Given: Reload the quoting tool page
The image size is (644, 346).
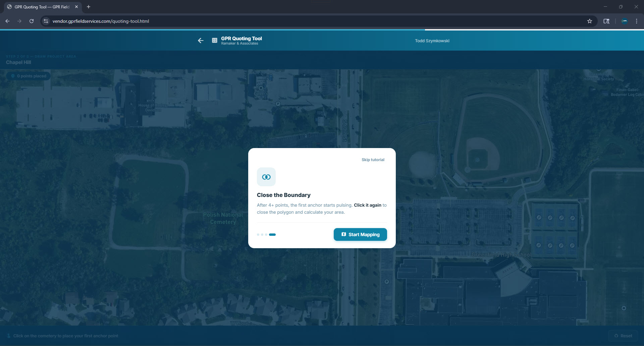Looking at the screenshot, I should click(x=32, y=21).
